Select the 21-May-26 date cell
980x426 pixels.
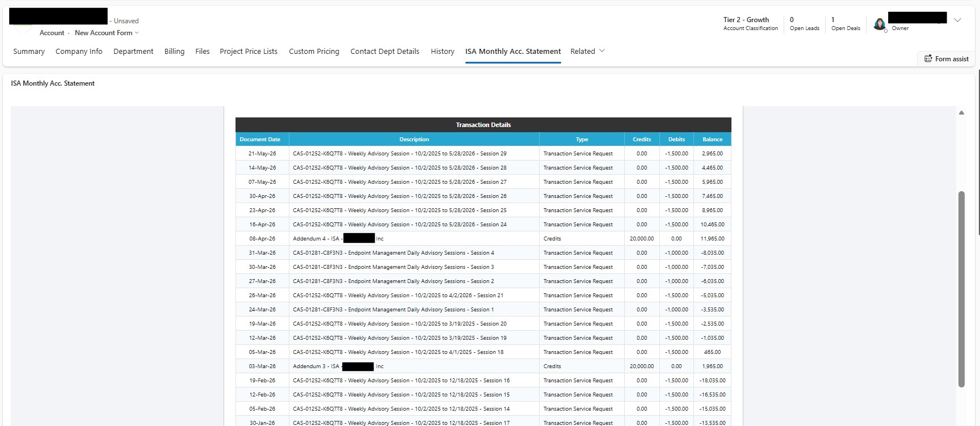point(262,153)
